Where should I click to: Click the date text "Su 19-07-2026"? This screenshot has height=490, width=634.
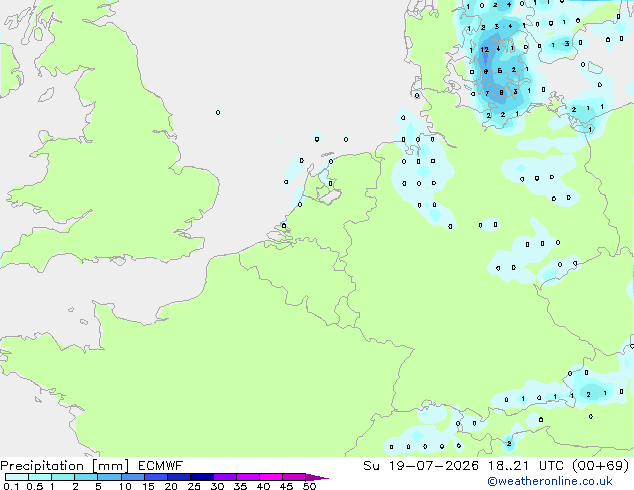click(x=421, y=466)
